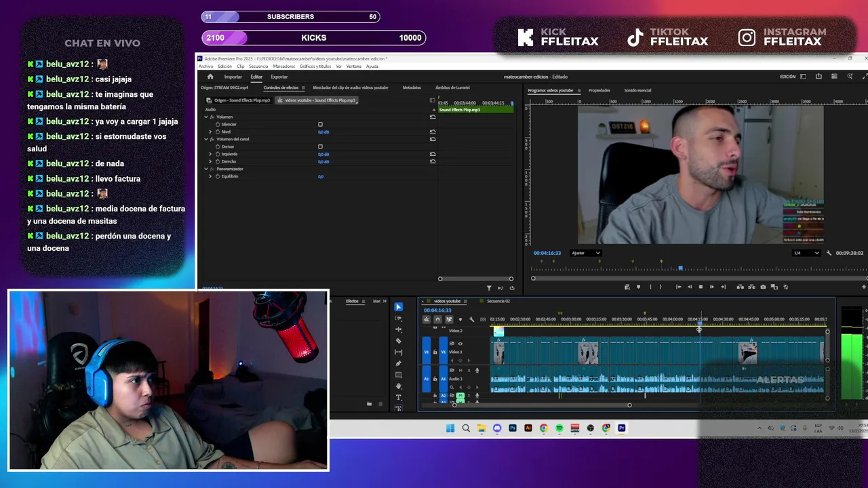Toggle Equilibrio animation stopwatch
The width and height of the screenshot is (868, 488).
point(218,176)
